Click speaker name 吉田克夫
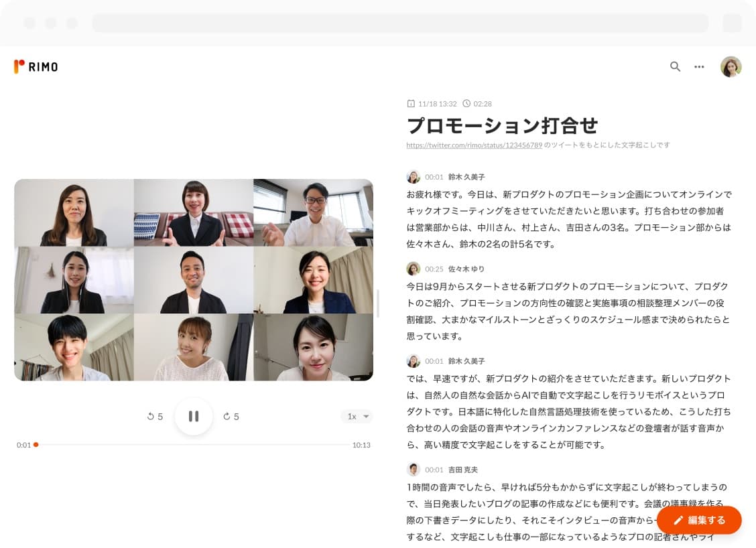Viewport: 756px width, 548px height. click(x=463, y=470)
